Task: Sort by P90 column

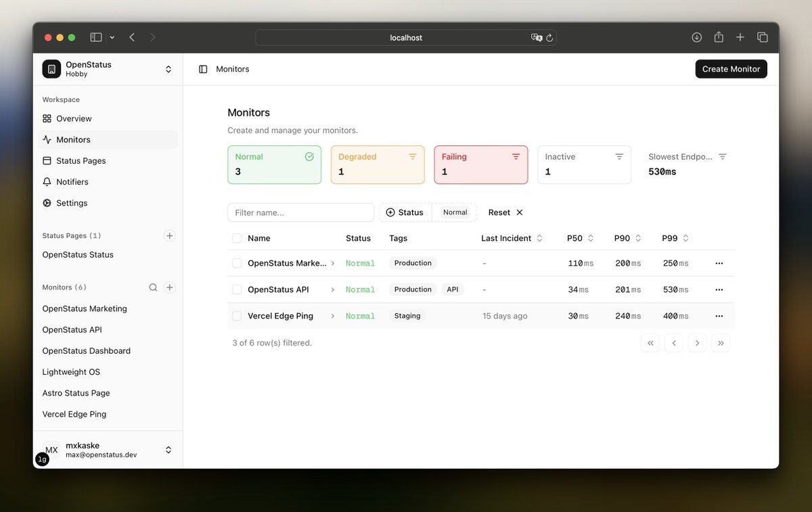Action: [627, 238]
